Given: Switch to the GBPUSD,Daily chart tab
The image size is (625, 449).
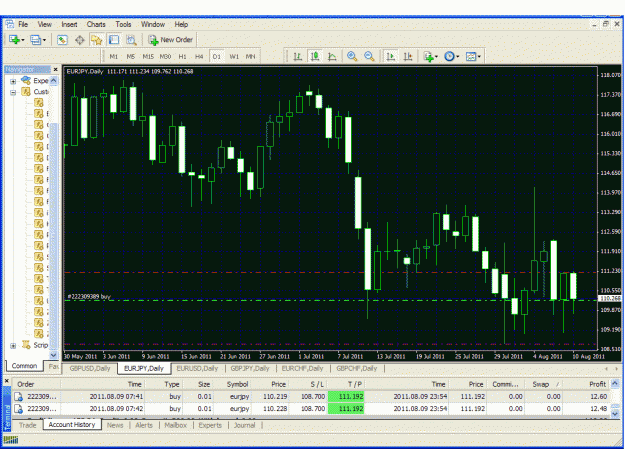Looking at the screenshot, I should [90, 368].
